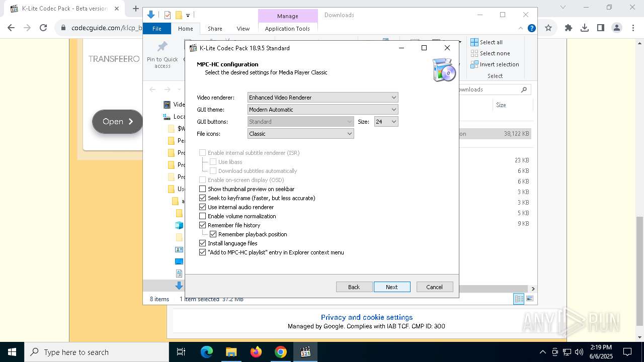Image resolution: width=644 pixels, height=362 pixels.
Task: Open File Explorer from taskbar
Action: [231, 352]
